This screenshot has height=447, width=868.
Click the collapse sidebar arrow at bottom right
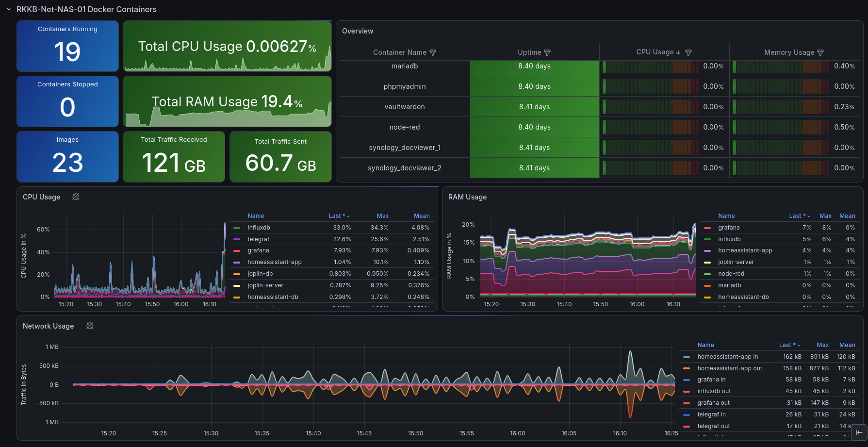pyautogui.click(x=859, y=432)
